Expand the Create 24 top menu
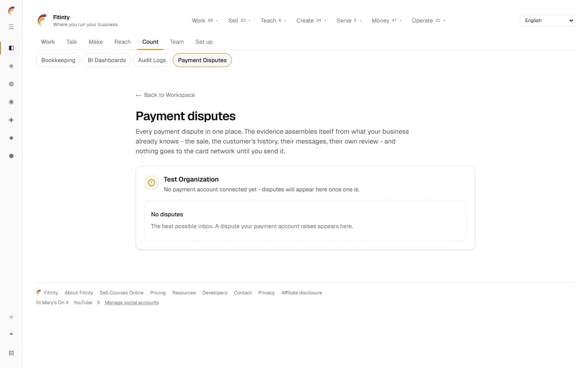 pyautogui.click(x=311, y=20)
